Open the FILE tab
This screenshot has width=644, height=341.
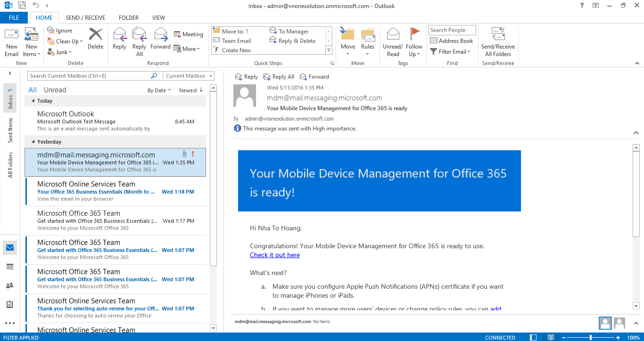pos(14,18)
